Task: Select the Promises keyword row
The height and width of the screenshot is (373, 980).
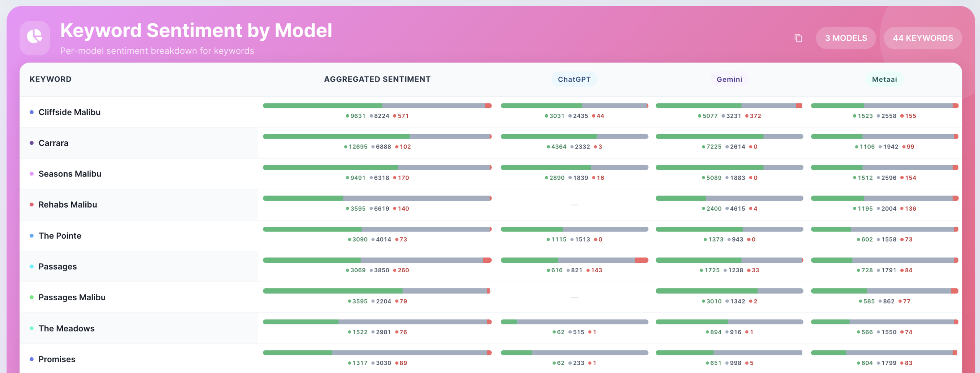Action: click(57, 359)
